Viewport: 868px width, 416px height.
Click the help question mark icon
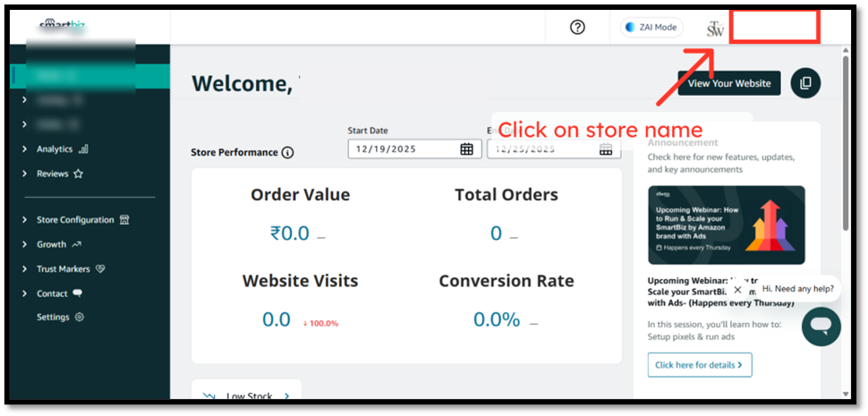(x=577, y=27)
